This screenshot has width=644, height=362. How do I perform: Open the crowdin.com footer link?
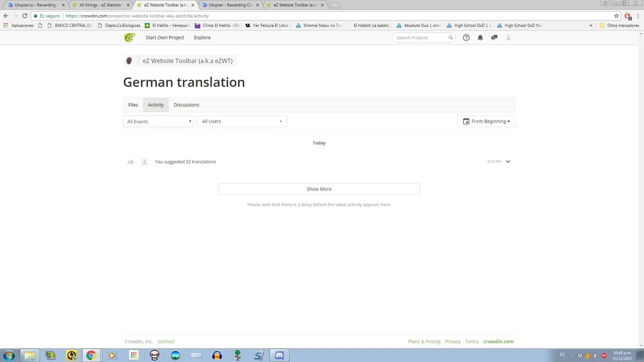[x=498, y=341]
